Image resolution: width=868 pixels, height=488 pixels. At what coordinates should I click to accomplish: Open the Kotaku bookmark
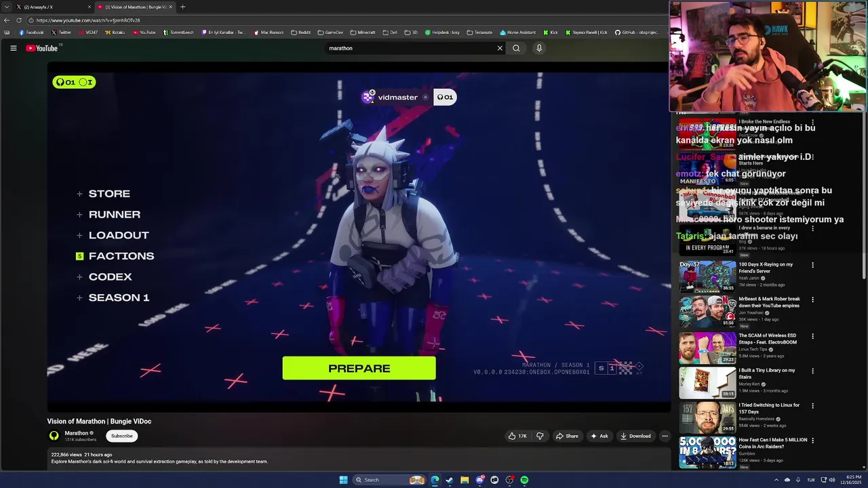[x=115, y=33]
